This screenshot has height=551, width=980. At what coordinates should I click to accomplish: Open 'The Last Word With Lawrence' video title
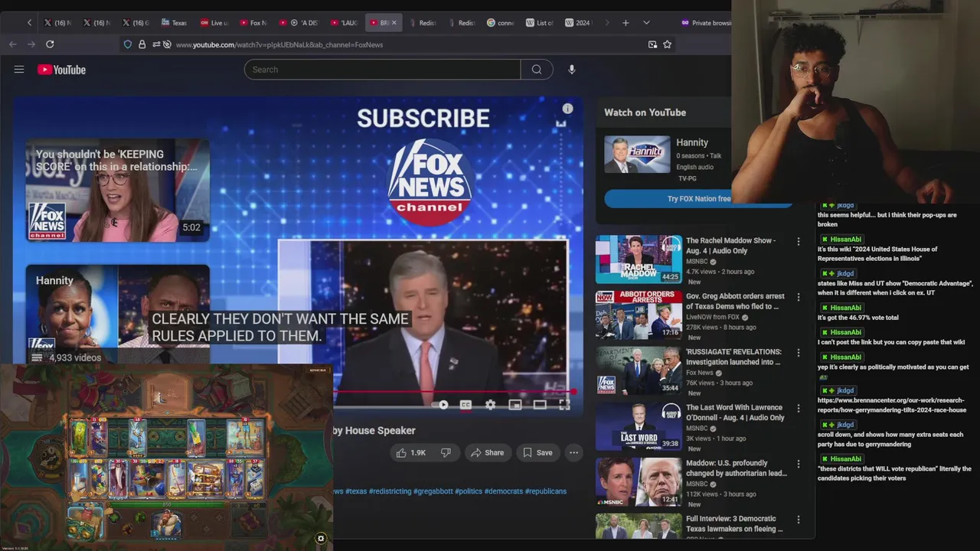tap(735, 412)
